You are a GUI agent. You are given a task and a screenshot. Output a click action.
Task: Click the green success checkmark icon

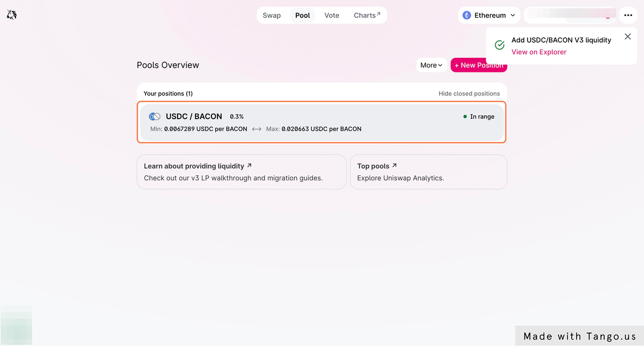pos(500,45)
